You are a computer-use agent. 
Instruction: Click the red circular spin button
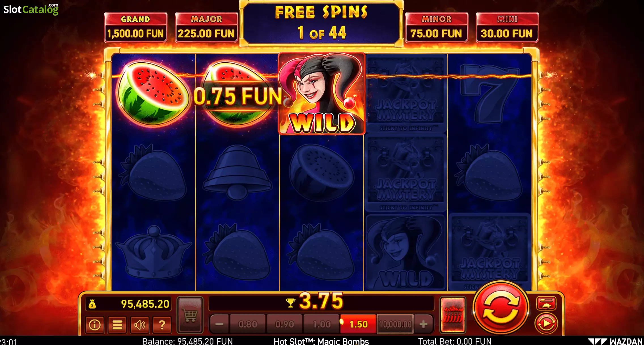point(501,308)
